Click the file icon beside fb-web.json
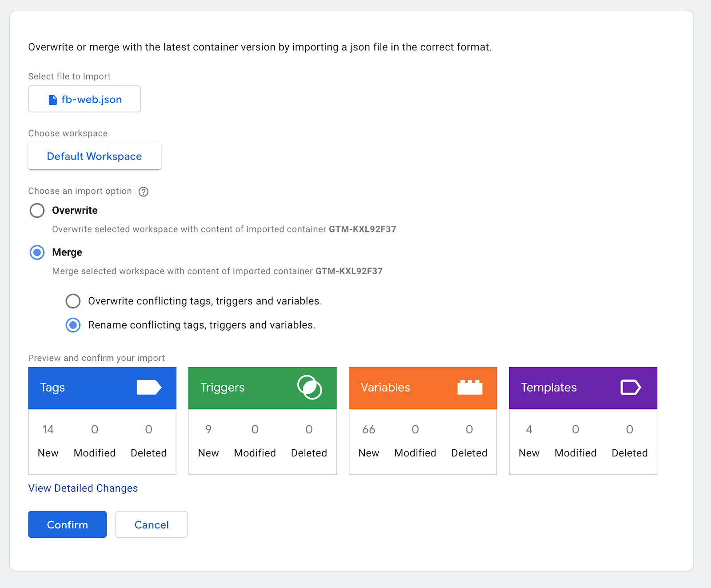The width and height of the screenshot is (711, 588). (x=53, y=100)
